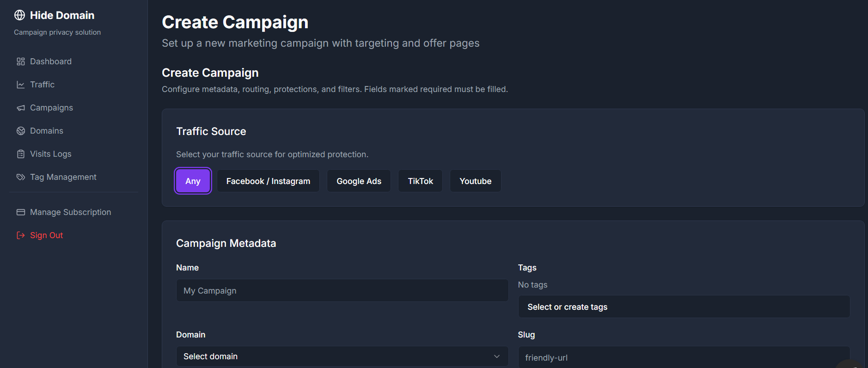Click the Visits Logs clipboard icon
This screenshot has height=368, width=868.
tap(21, 154)
